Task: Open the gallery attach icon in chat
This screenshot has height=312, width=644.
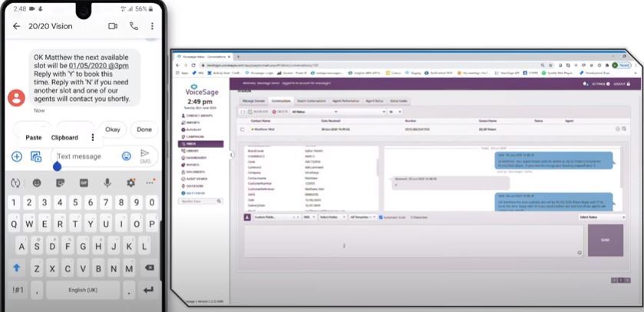Action: point(36,156)
